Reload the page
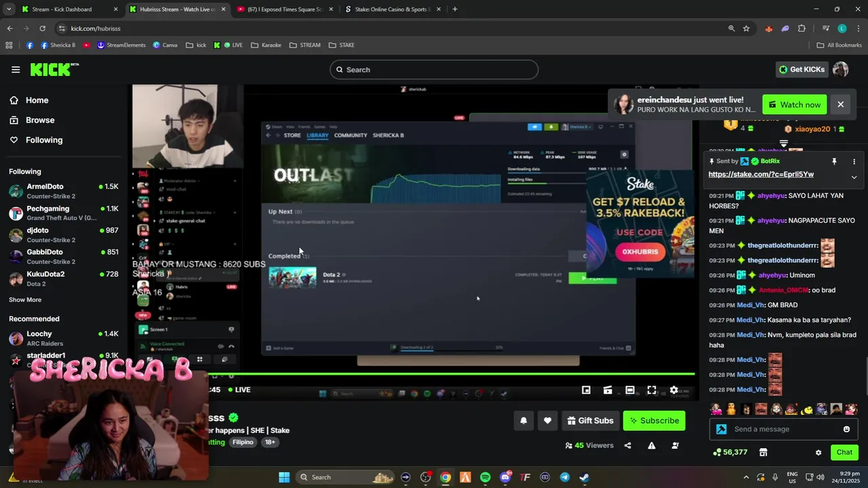The width and height of the screenshot is (868, 488). pos(42,28)
